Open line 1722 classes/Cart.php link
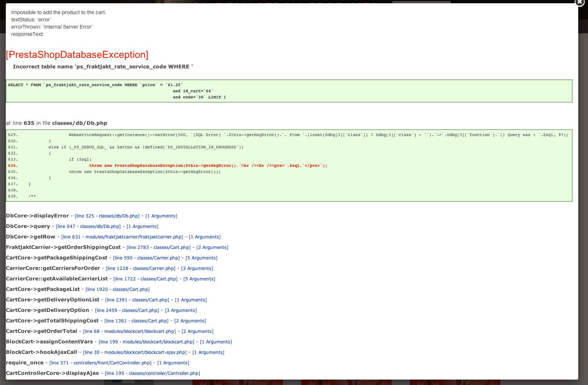The width and height of the screenshot is (588, 385). coord(145,279)
